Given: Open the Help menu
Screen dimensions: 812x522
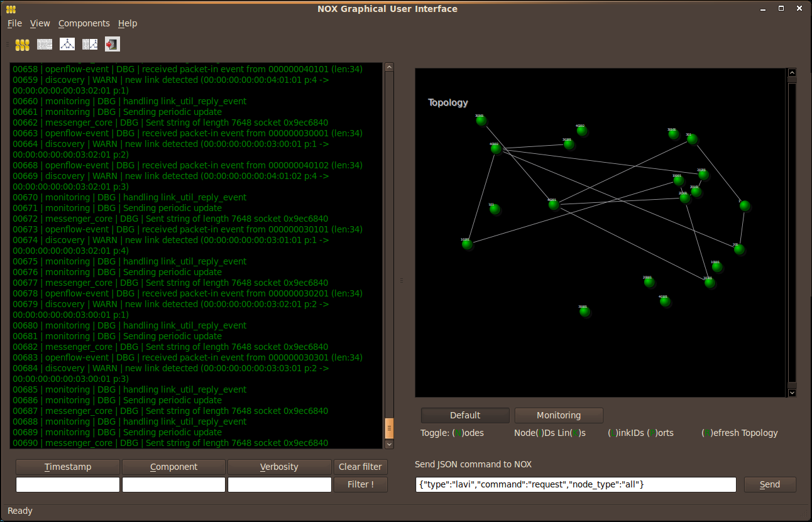Looking at the screenshot, I should (x=128, y=23).
